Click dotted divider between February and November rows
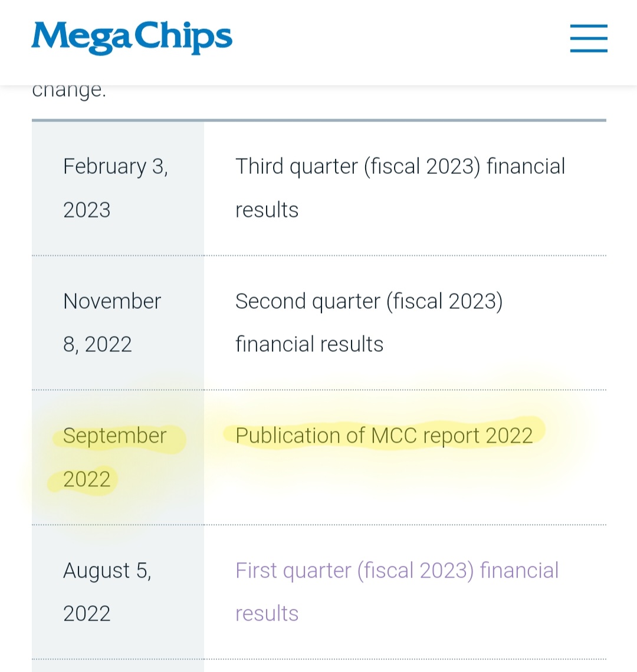Screen dimensions: 637x672 [x=318, y=255]
